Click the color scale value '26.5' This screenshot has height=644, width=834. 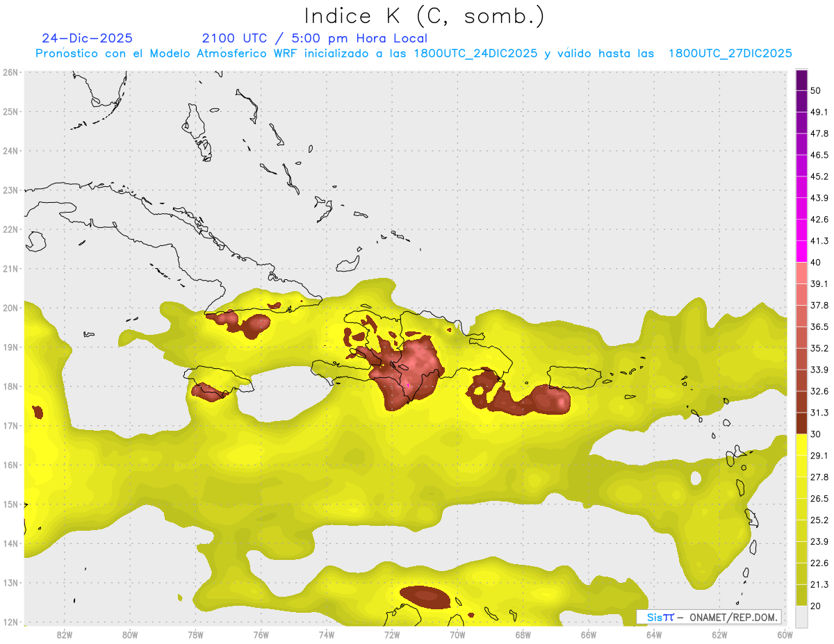(819, 498)
